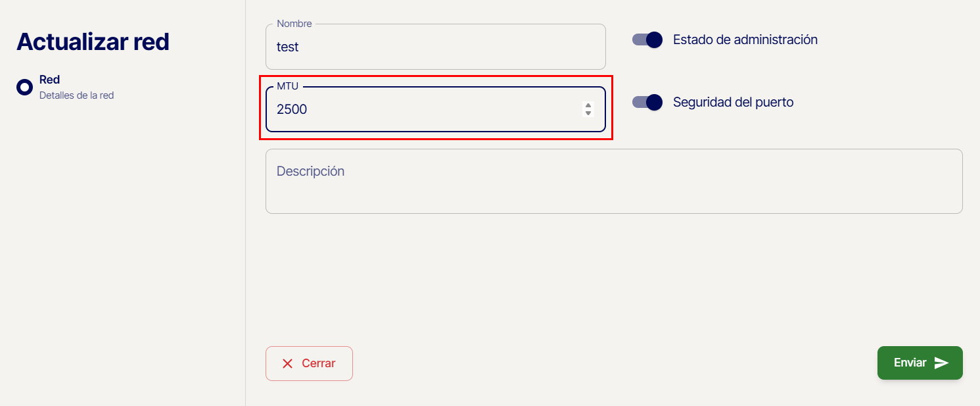Click the Seguridad del puerto label text
Viewport: 980px width, 406px height.
click(733, 103)
